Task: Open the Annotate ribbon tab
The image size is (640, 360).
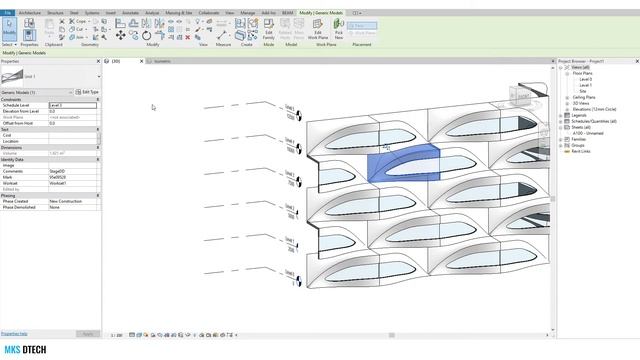Action: click(131, 13)
